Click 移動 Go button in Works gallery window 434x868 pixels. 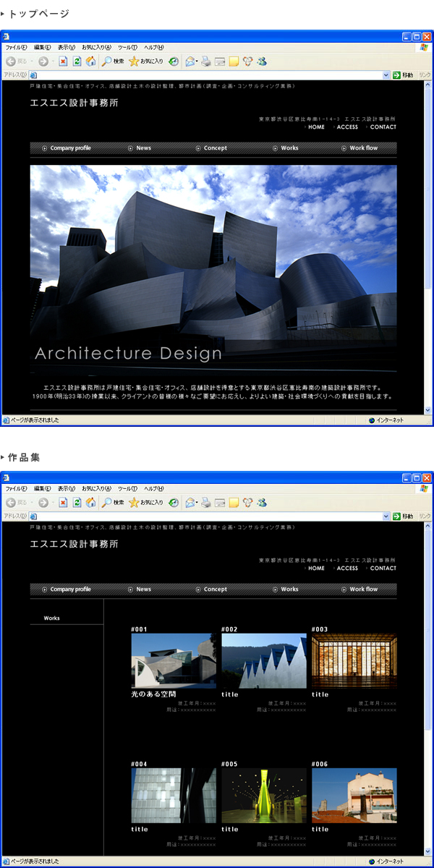[404, 516]
